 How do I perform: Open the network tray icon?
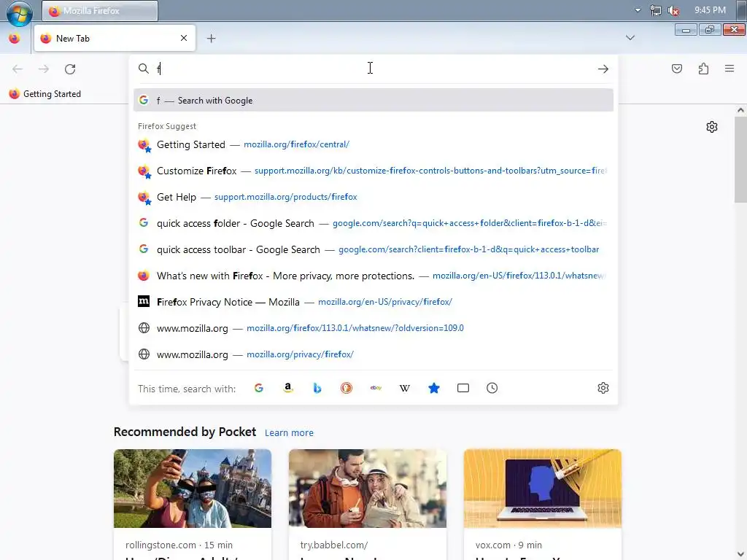[x=656, y=10]
